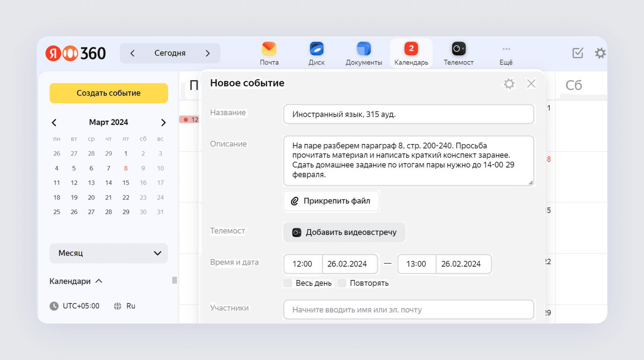Open event settings gear in Новое событие
This screenshot has width=644, height=360.
tap(509, 83)
